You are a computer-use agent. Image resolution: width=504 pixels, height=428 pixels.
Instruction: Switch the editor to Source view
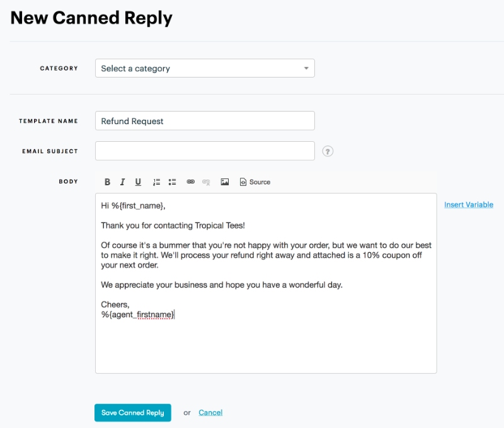pyautogui.click(x=255, y=182)
